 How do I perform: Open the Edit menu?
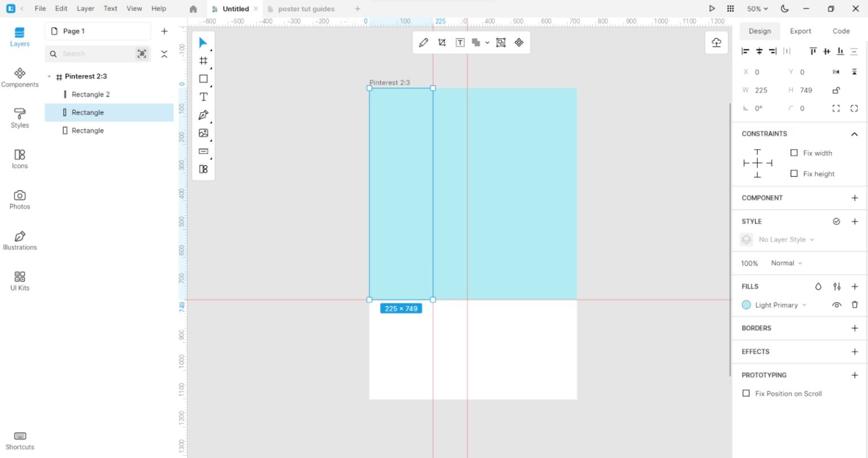[61, 8]
